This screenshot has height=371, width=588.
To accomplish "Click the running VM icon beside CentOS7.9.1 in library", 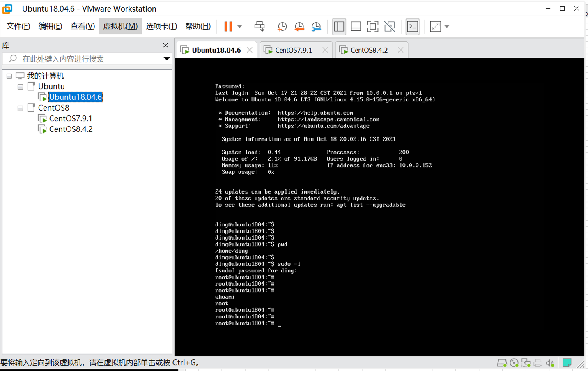I will pos(42,119).
